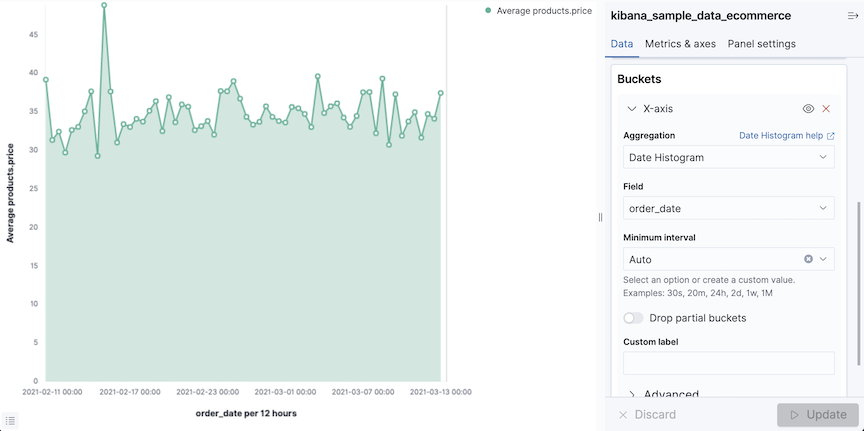Image resolution: width=864 pixels, height=431 pixels.
Task: Click the external link icon beside Date Histogram help
Action: pos(830,136)
